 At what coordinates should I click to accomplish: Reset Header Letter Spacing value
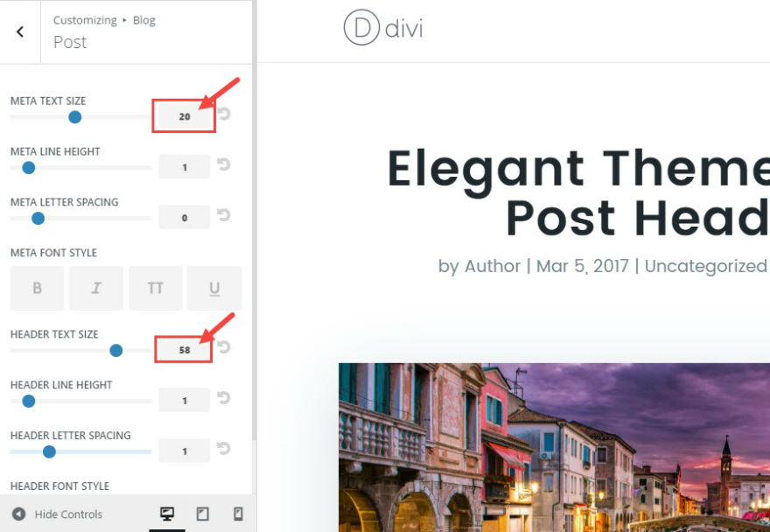(224, 449)
